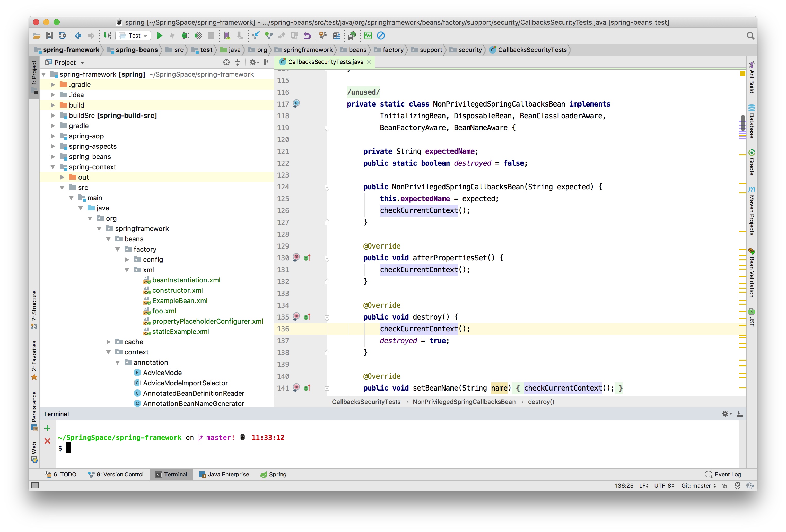Collapse all in the Project panel

pyautogui.click(x=238, y=62)
